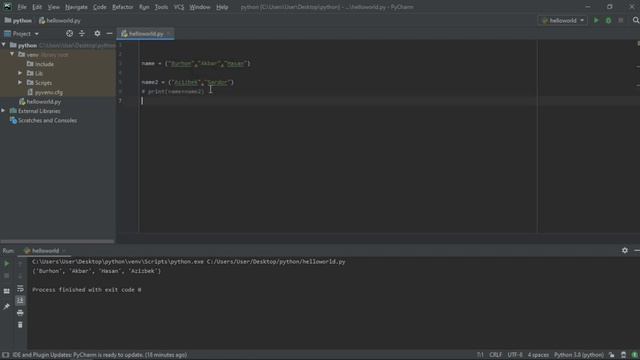
Task: Clear the Run console with the trash icon
Action: coord(20,325)
